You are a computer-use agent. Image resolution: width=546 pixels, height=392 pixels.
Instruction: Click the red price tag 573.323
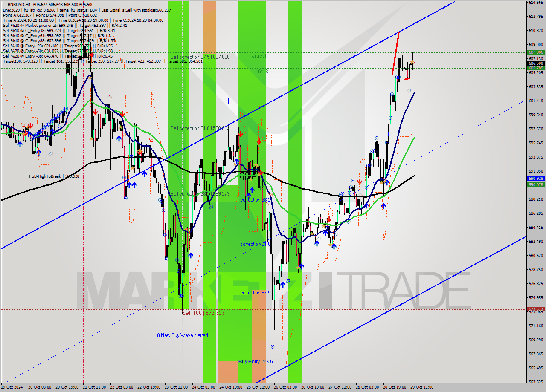[536, 309]
